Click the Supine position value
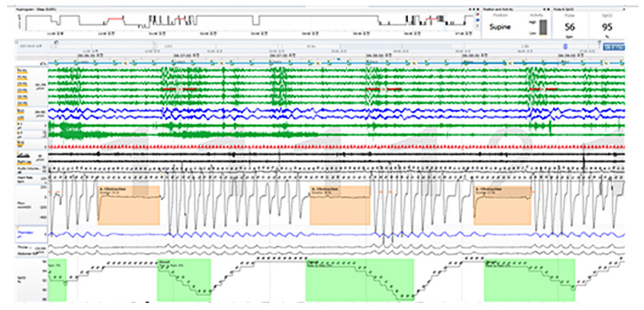Screen dimensions: 644x310 click(501, 27)
